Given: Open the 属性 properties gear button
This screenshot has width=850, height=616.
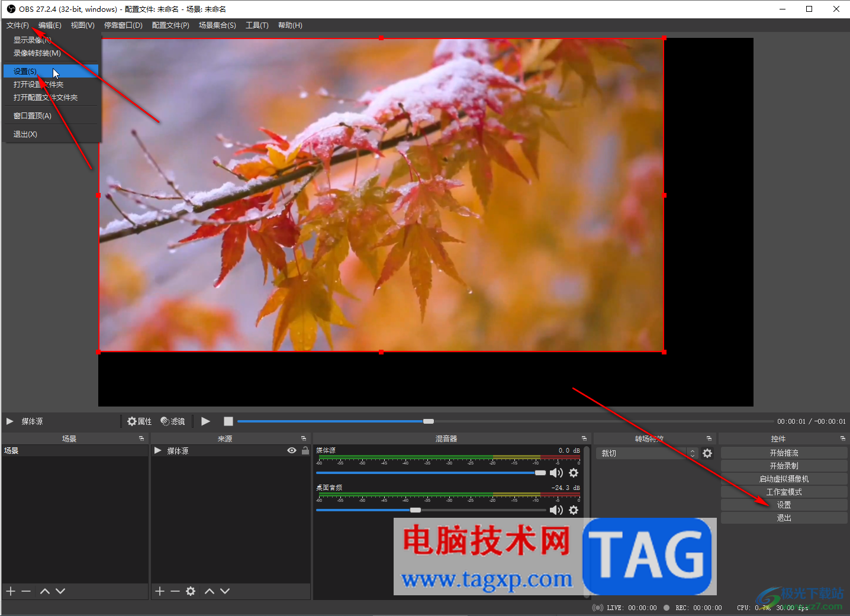Looking at the screenshot, I should (x=140, y=421).
